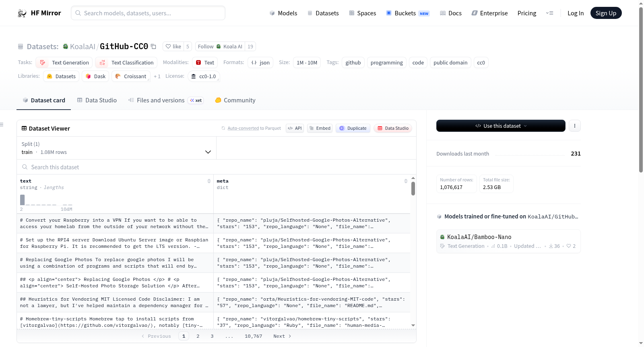Open Buckets in the top navigation
Viewport: 644px width, 347px height.
pyautogui.click(x=408, y=13)
